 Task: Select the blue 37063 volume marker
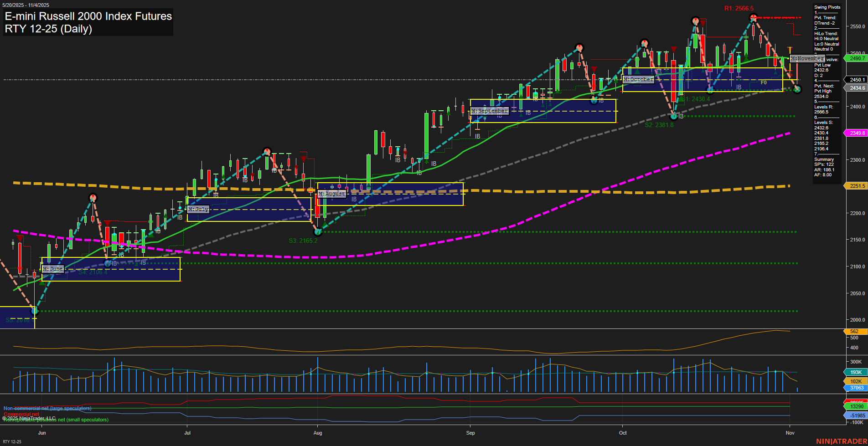coord(856,388)
